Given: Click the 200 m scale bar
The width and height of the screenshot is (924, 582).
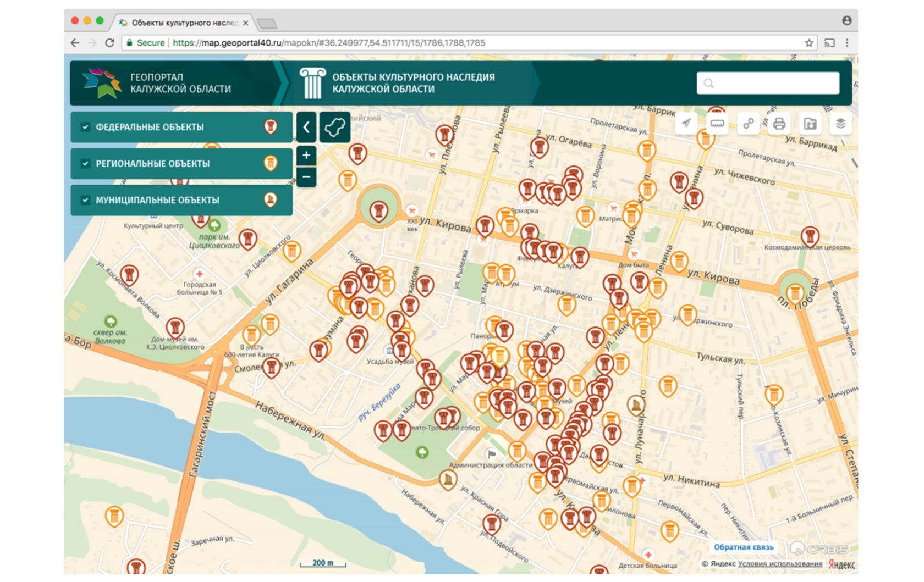Looking at the screenshot, I should coord(323,563).
